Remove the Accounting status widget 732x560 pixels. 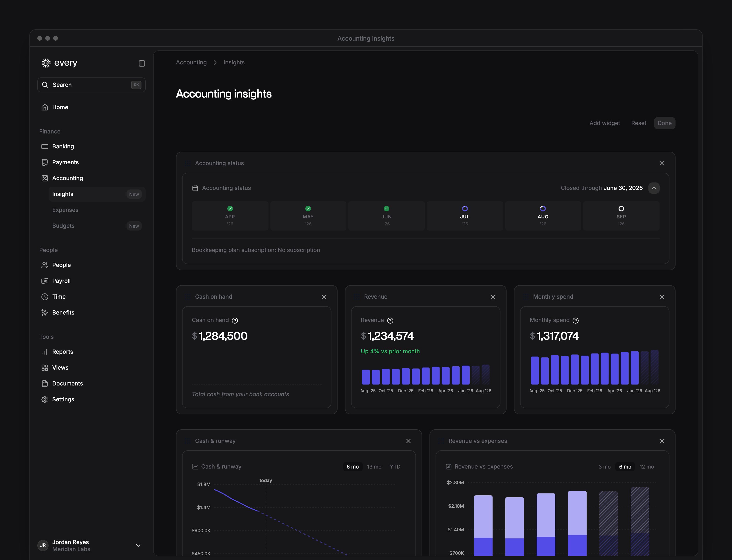pos(662,163)
